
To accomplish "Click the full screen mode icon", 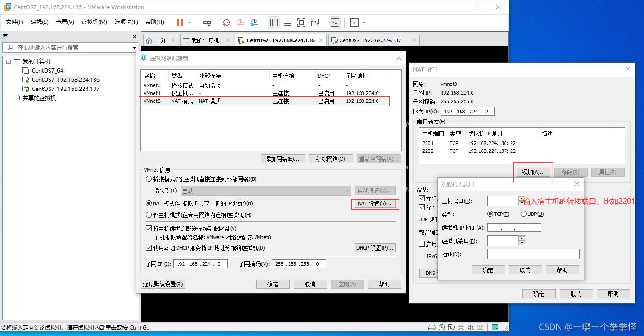I will (x=301, y=22).
